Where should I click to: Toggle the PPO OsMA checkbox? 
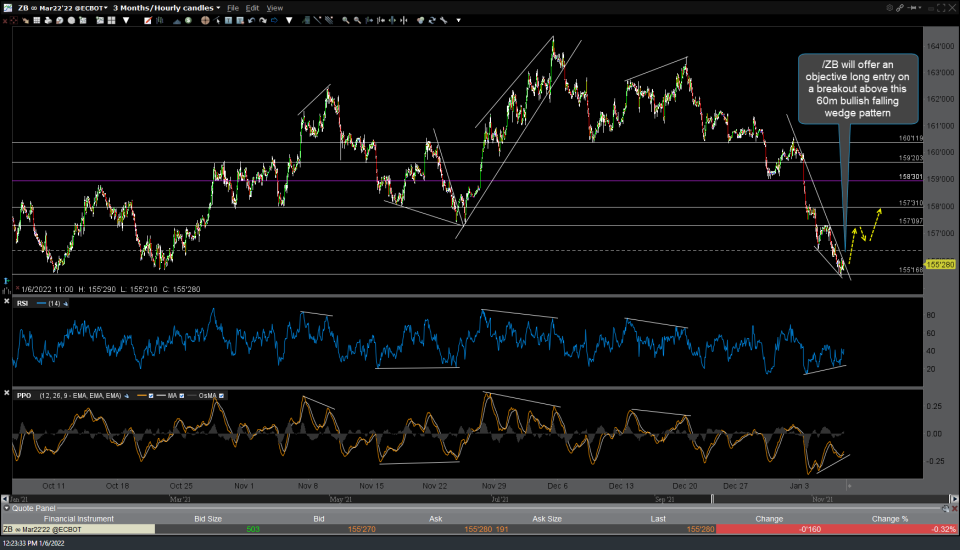[x=221, y=396]
